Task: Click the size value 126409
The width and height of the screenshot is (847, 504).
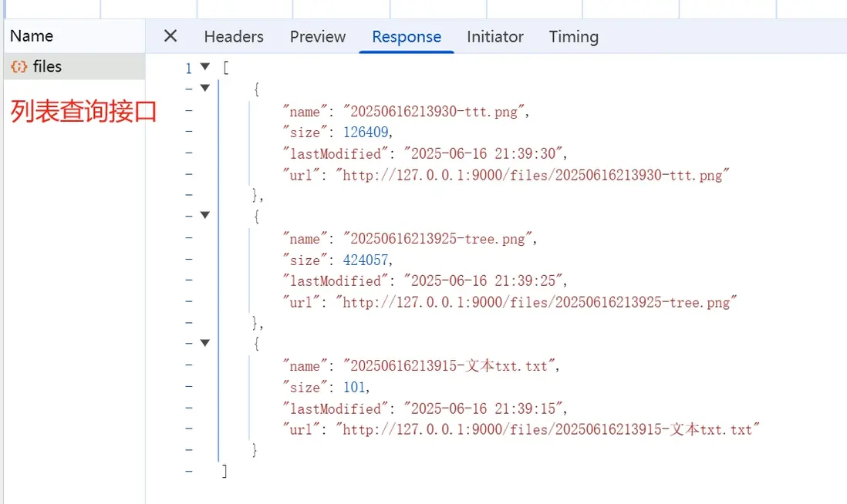Action: click(366, 133)
